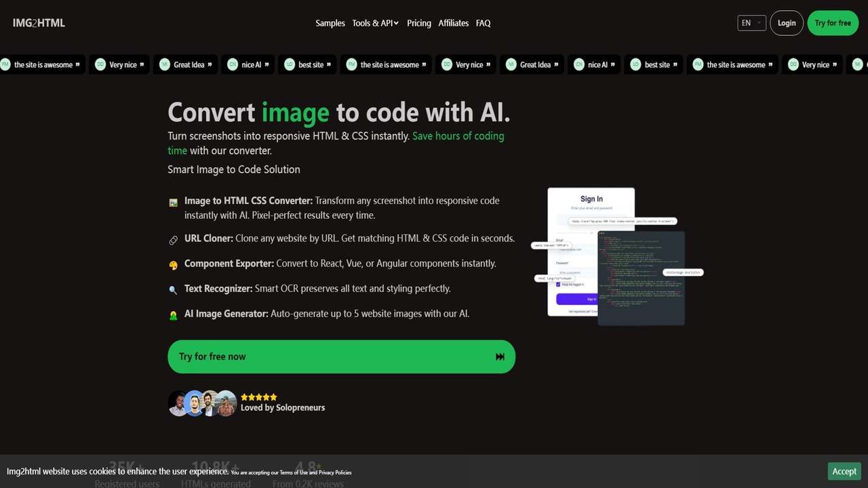This screenshot has height=488, width=868.
Task: Click the dark code editor preview
Action: (x=641, y=278)
